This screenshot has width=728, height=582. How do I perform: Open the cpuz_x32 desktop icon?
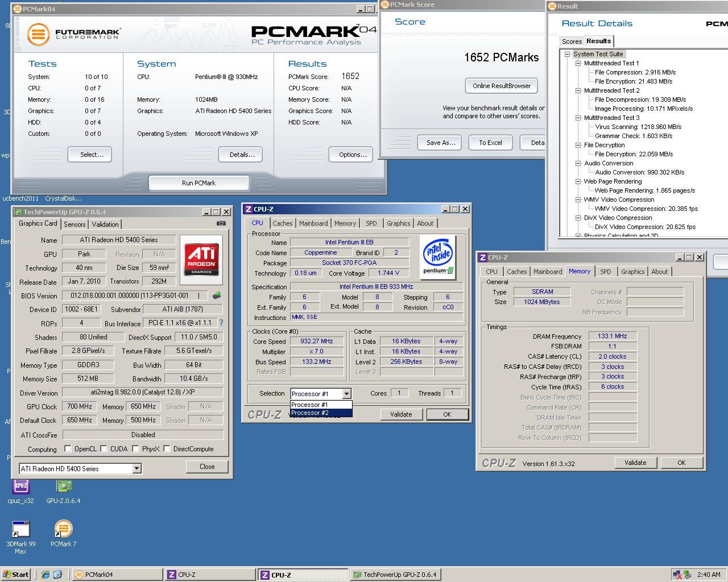[x=20, y=492]
